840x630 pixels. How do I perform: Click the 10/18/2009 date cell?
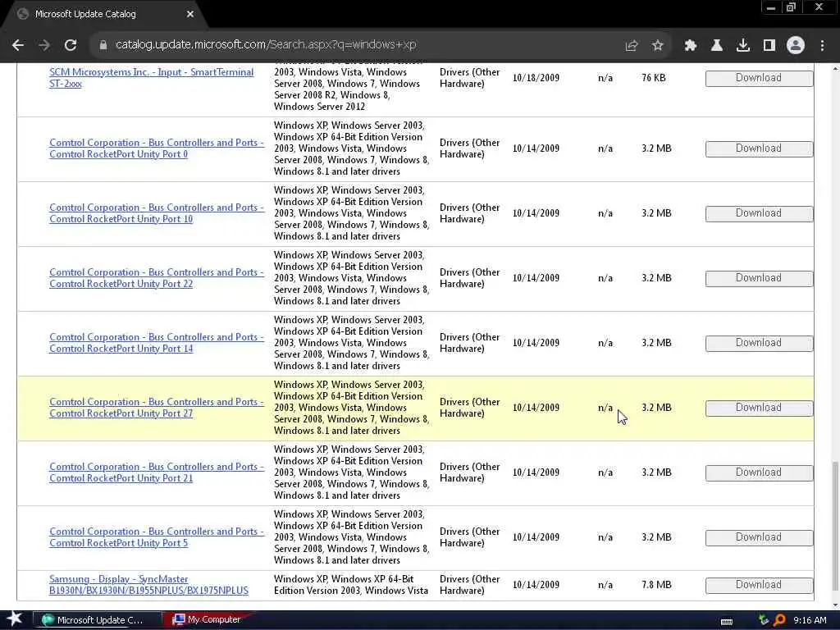click(x=536, y=78)
